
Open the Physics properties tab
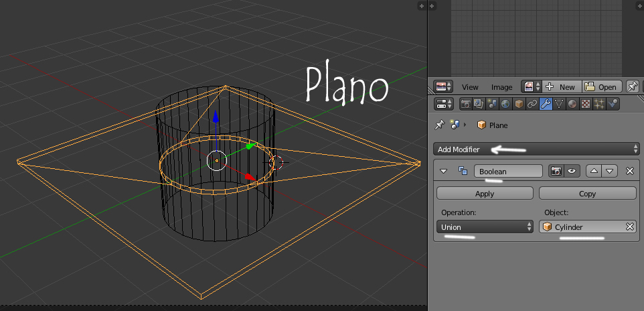613,104
